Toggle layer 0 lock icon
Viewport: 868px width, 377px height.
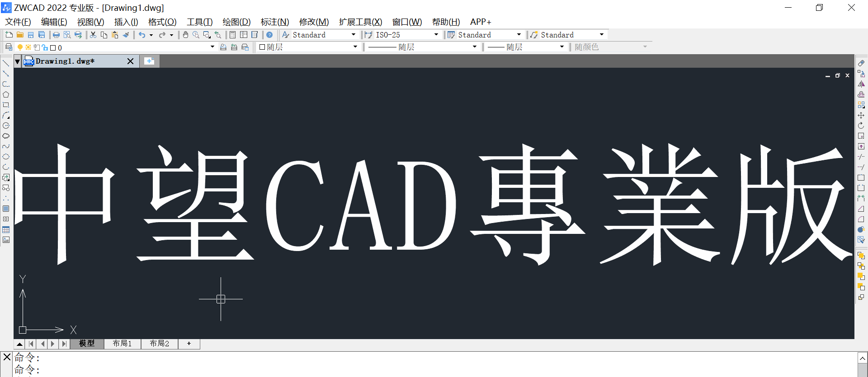pos(45,47)
